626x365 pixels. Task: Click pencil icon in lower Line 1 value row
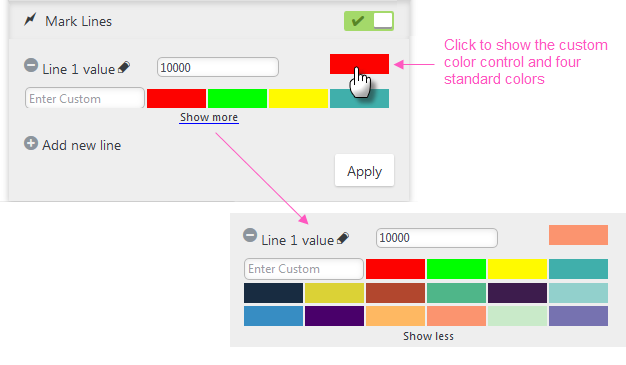point(343,238)
